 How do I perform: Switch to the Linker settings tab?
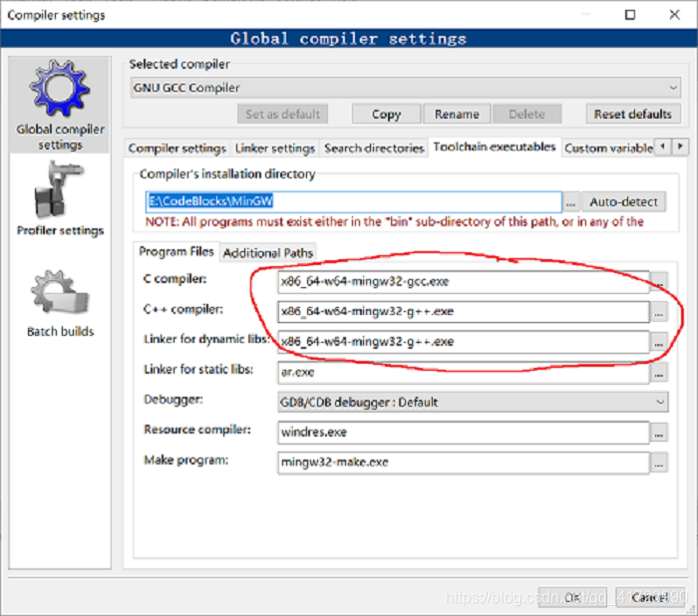click(x=275, y=149)
